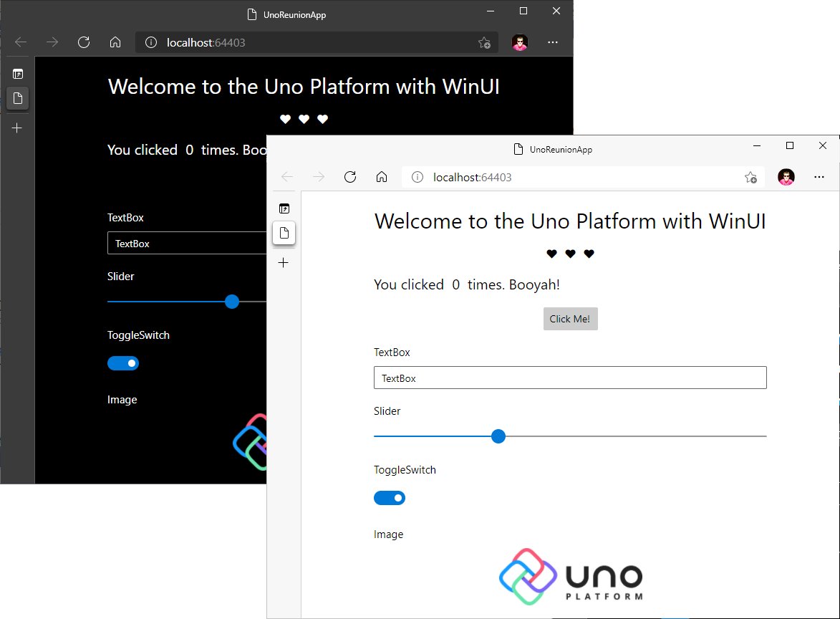The image size is (840, 619).
Task: Turn off the ToggleSwitch in light window
Action: (390, 498)
